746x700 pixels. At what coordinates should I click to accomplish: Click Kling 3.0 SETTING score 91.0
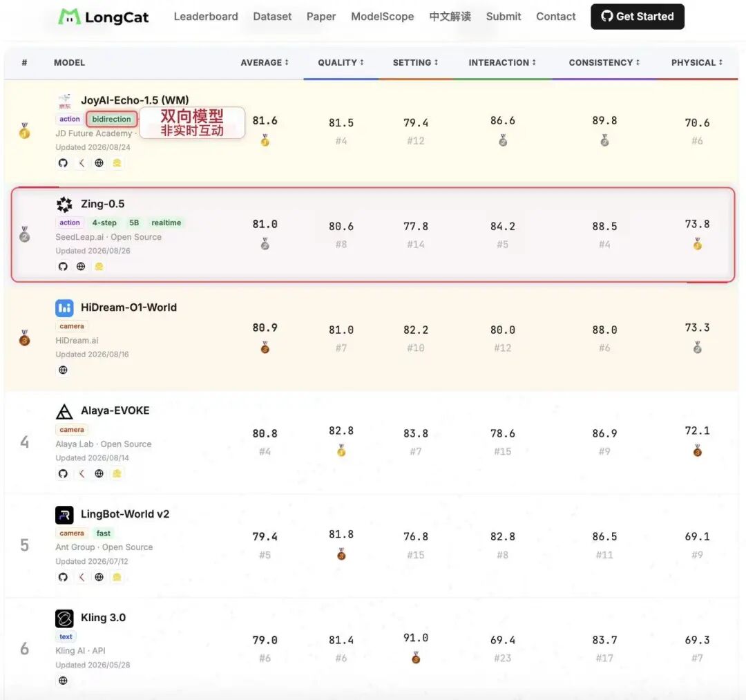tap(415, 638)
